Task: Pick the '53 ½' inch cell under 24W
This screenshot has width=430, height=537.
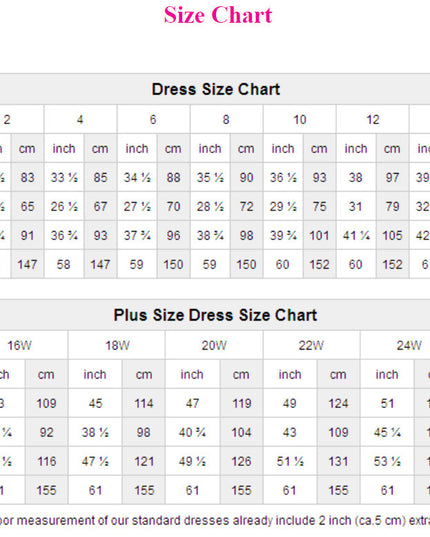Action: [x=387, y=461]
